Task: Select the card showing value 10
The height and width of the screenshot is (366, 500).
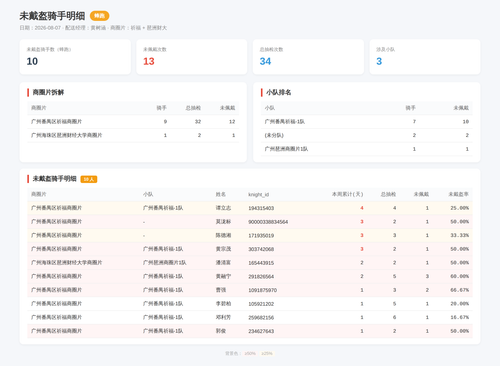Action: (75, 57)
